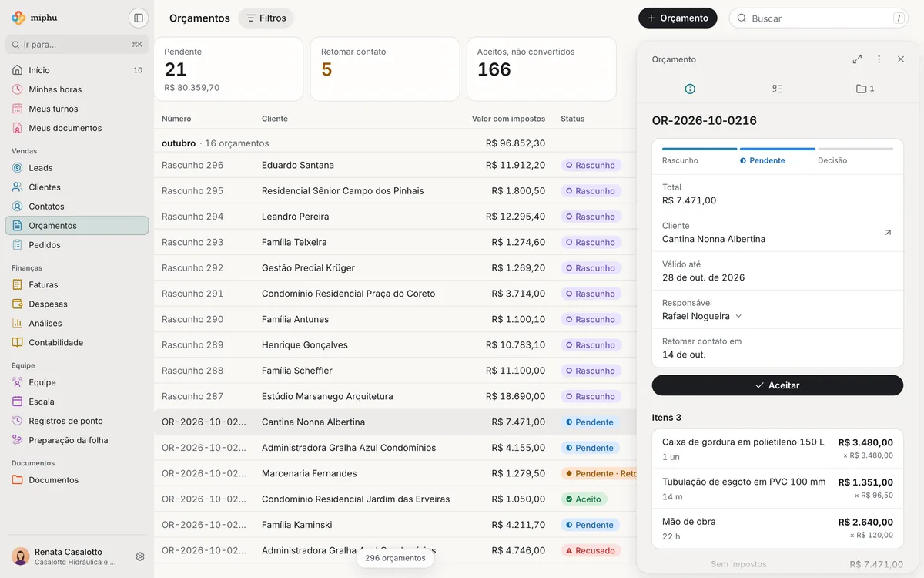Open the Pendente summary card
Image resolution: width=924 pixels, height=578 pixels.
229,69
